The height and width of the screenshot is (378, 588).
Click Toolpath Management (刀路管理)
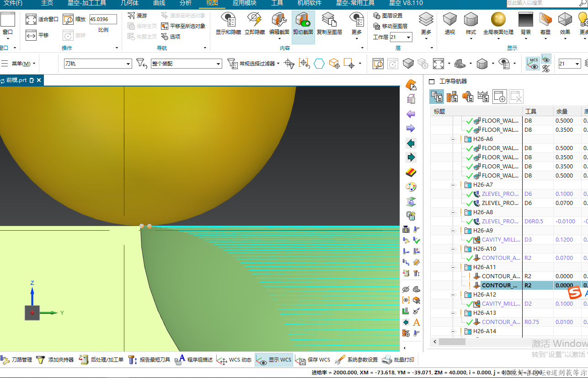click(x=17, y=360)
